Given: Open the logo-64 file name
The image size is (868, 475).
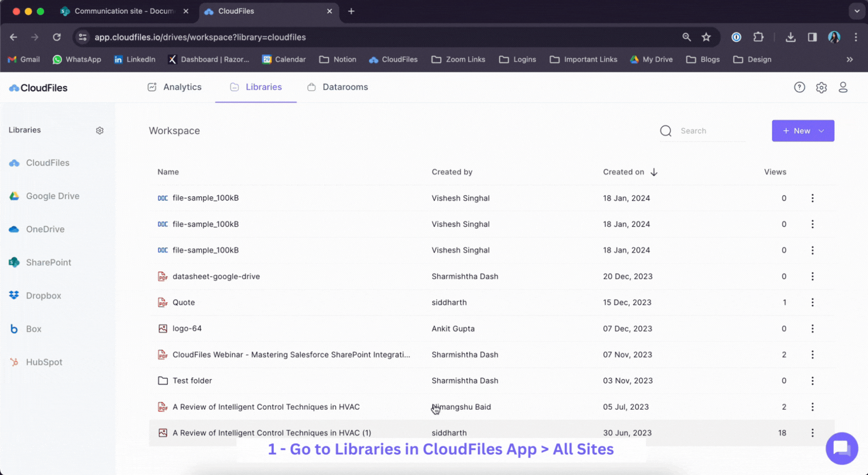Looking at the screenshot, I should point(187,328).
